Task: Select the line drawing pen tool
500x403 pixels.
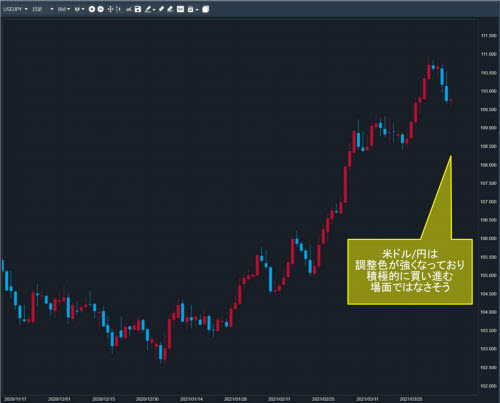Action: (x=148, y=9)
